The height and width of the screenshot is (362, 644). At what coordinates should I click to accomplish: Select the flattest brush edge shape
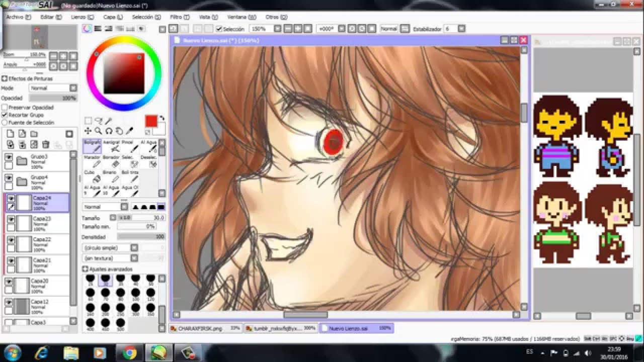tap(161, 207)
